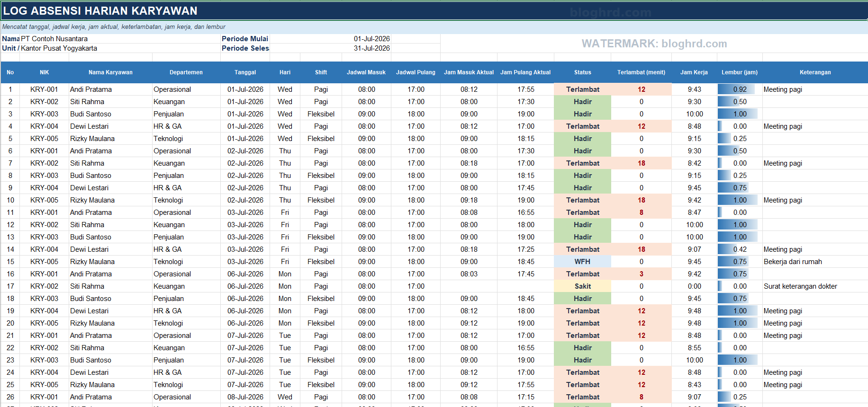Click date '08-Jul-2026' in row 26

245,397
